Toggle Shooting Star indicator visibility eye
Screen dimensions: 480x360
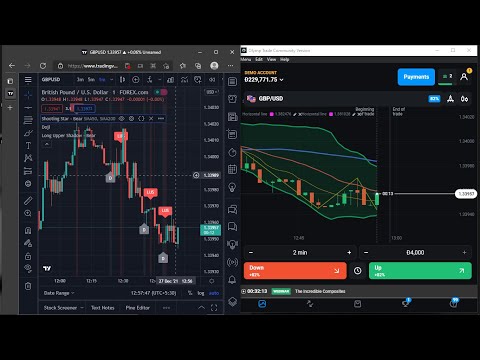[122, 119]
